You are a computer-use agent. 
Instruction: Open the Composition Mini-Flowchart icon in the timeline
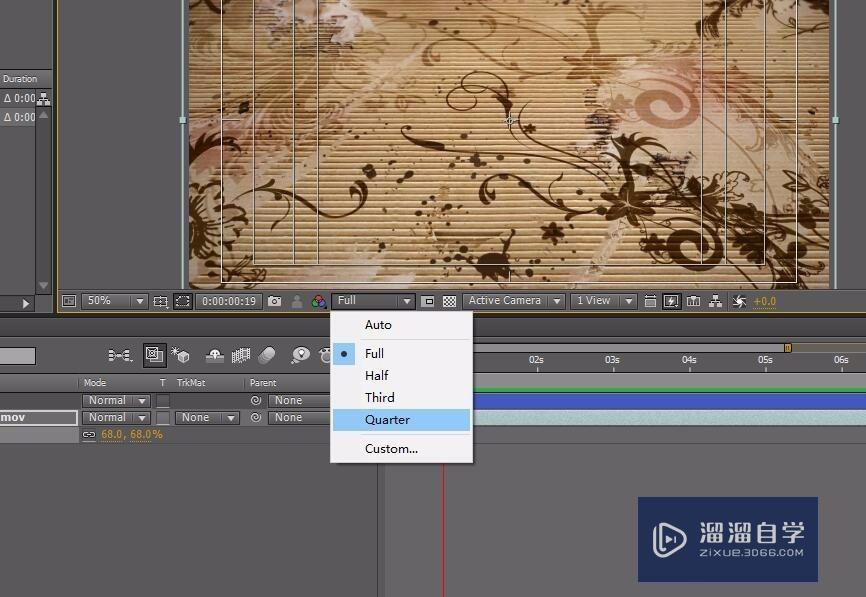point(120,355)
